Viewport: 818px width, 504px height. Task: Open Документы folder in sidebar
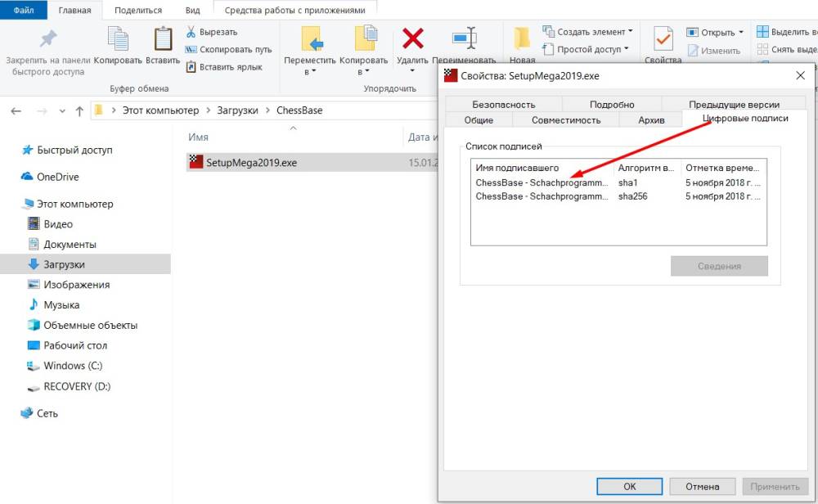[70, 244]
